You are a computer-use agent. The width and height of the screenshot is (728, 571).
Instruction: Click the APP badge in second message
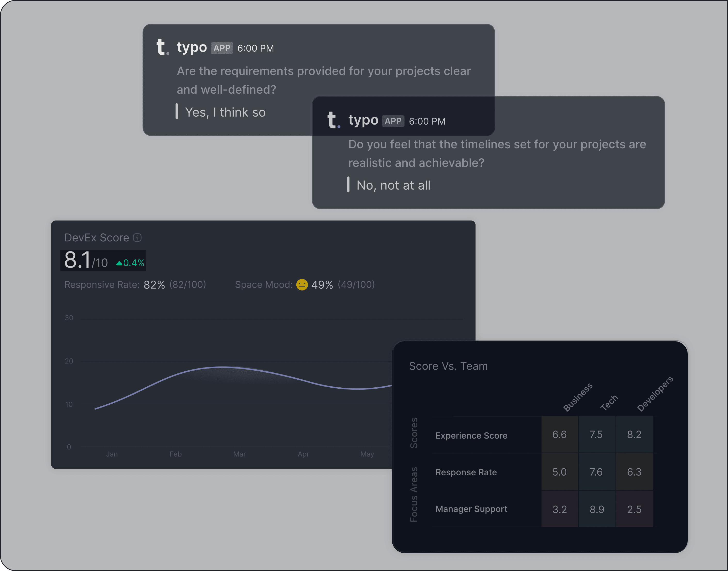click(393, 121)
